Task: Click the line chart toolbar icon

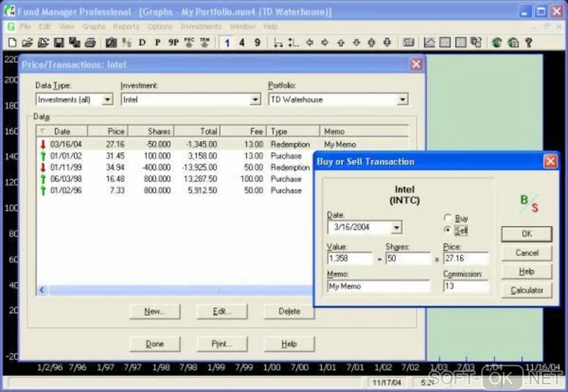Action: 429,43
